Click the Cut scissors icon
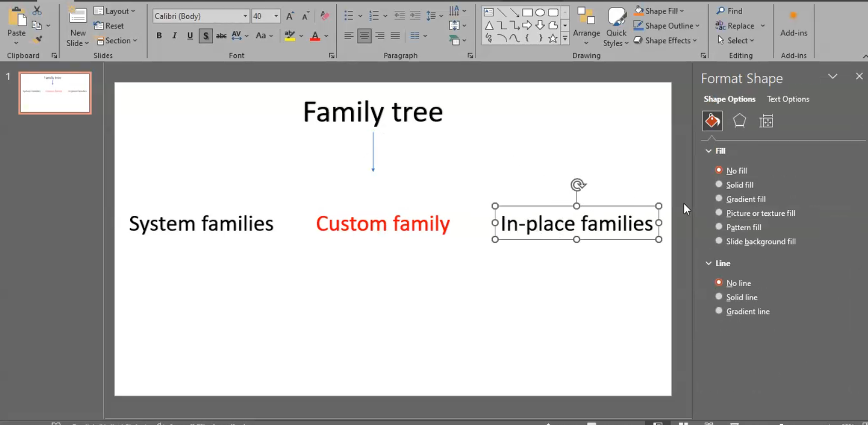Screen dimensions: 868x425 click(x=37, y=11)
